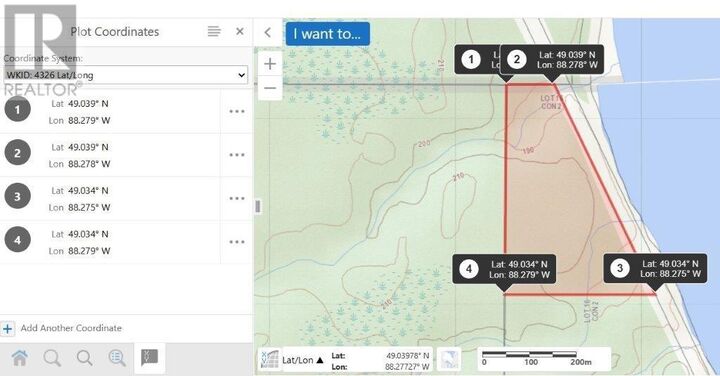Open the second search magnifier tool
The image size is (720, 376).
(84, 358)
